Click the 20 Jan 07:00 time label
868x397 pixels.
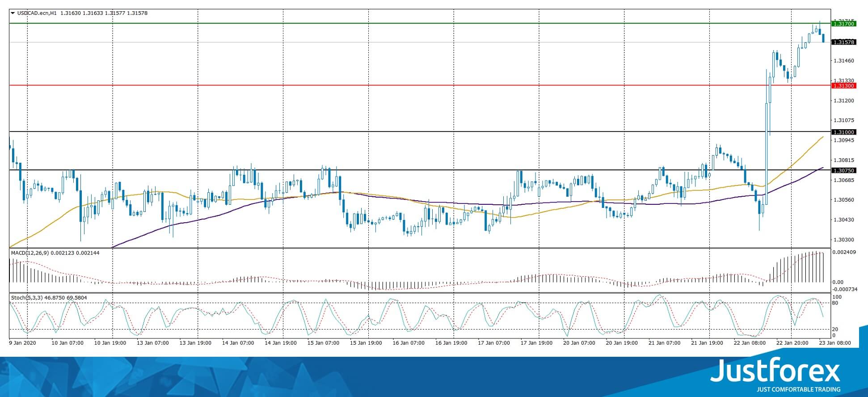pos(579,343)
